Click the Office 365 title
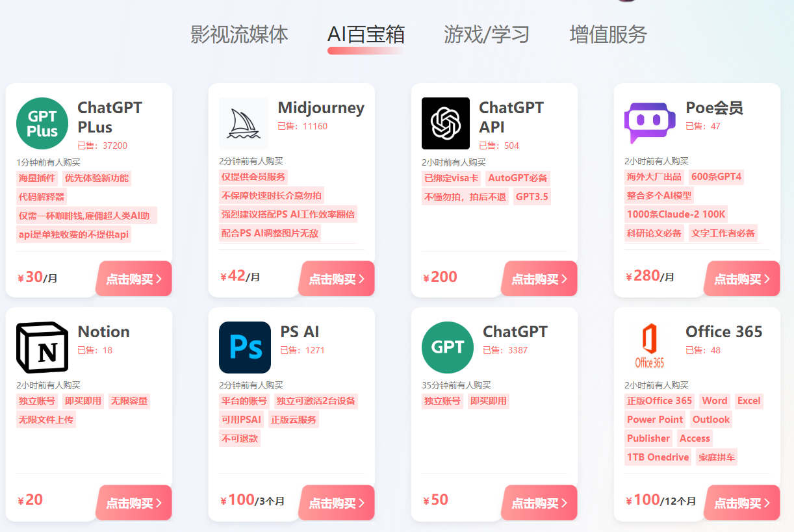The height and width of the screenshot is (532, 794). [724, 331]
